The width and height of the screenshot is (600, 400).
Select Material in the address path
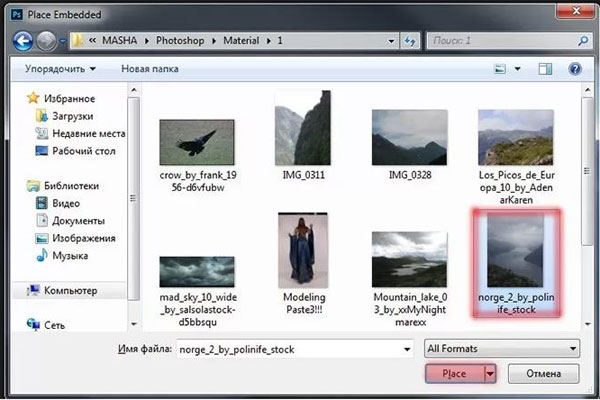coord(241,40)
